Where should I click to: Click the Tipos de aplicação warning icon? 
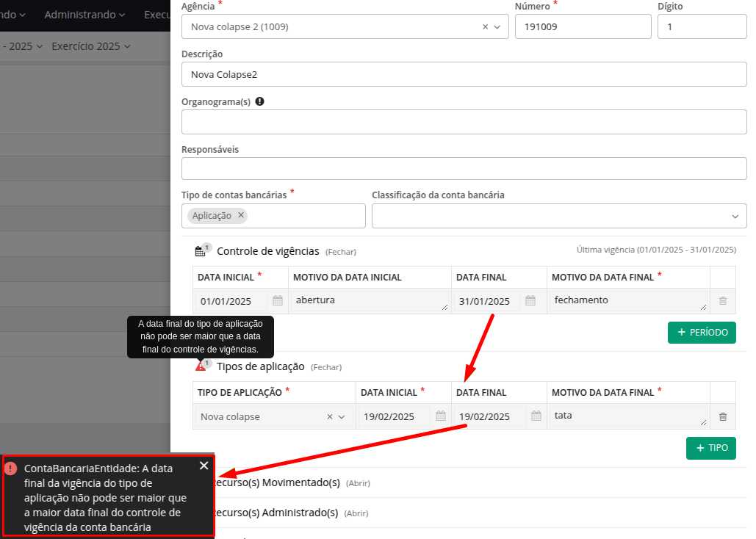coord(201,367)
